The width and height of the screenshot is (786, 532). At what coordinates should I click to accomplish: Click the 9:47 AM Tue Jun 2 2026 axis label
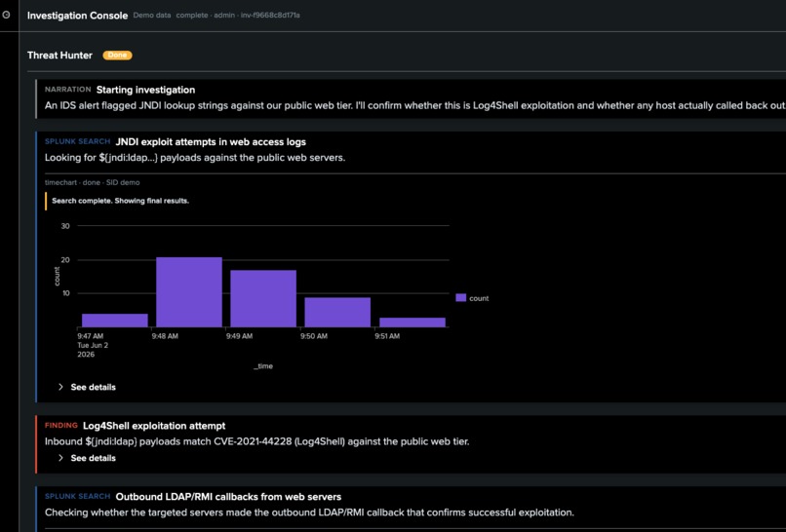pyautogui.click(x=93, y=345)
